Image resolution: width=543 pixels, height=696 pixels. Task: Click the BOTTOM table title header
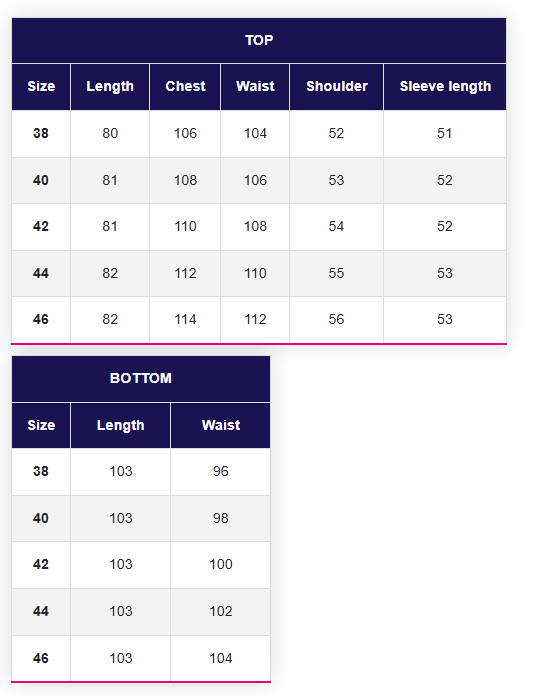pyautogui.click(x=141, y=379)
